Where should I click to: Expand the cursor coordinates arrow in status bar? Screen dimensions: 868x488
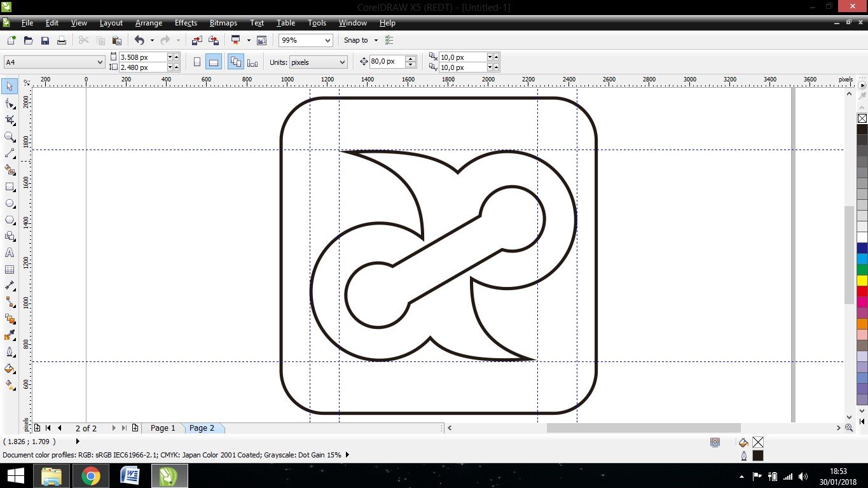coord(78,441)
